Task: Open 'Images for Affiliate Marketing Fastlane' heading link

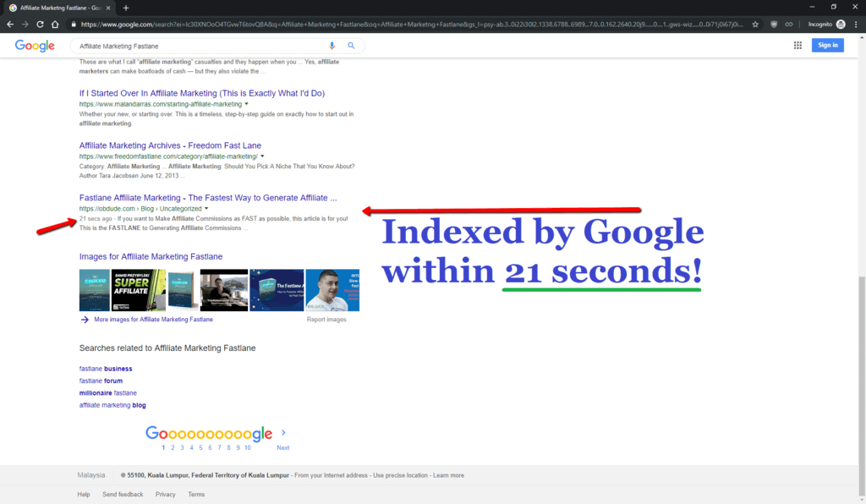Action: (x=151, y=257)
